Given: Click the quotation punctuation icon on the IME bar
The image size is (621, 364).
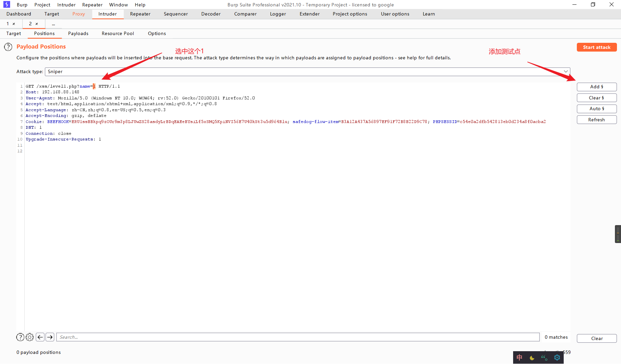Looking at the screenshot, I should (x=544, y=358).
